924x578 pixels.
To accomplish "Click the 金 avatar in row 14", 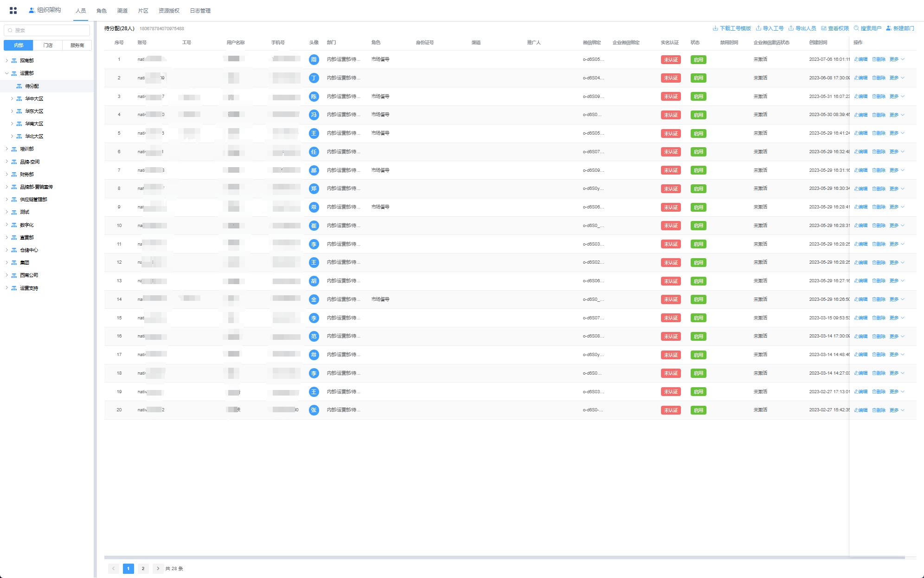I will coord(314,299).
